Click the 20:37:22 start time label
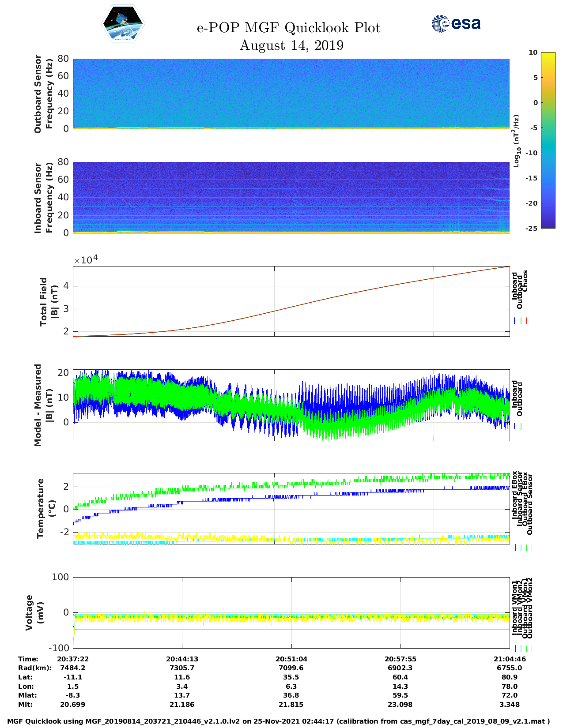The height and width of the screenshot is (728, 563). tap(73, 659)
